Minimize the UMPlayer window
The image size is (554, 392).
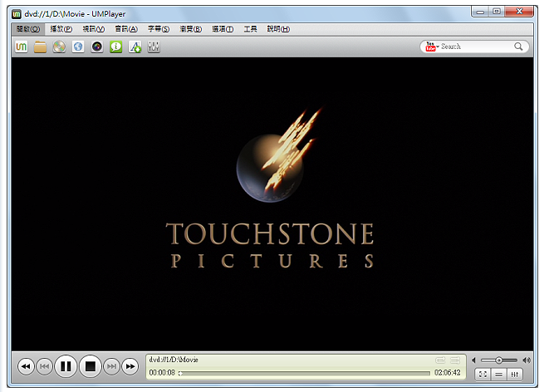point(480,12)
